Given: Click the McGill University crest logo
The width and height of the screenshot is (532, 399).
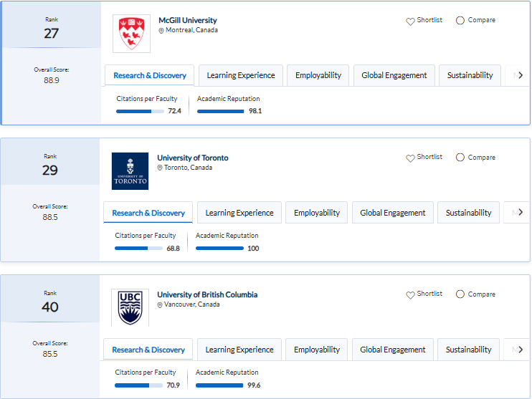Looking at the screenshot, I should [x=131, y=34].
